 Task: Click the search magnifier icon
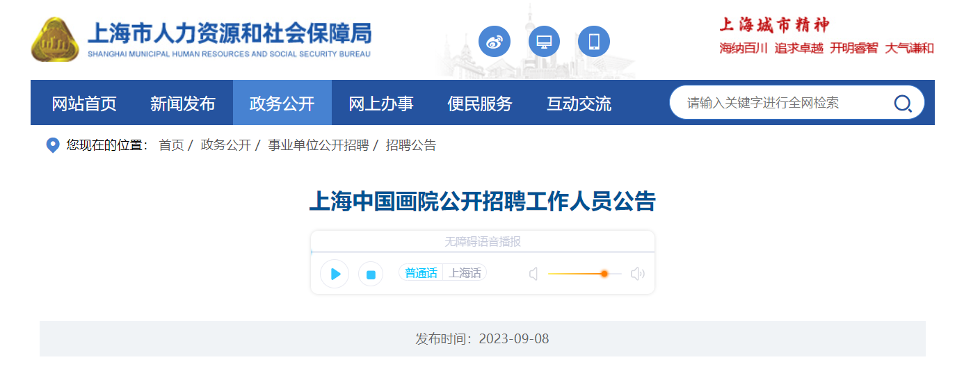click(x=902, y=104)
